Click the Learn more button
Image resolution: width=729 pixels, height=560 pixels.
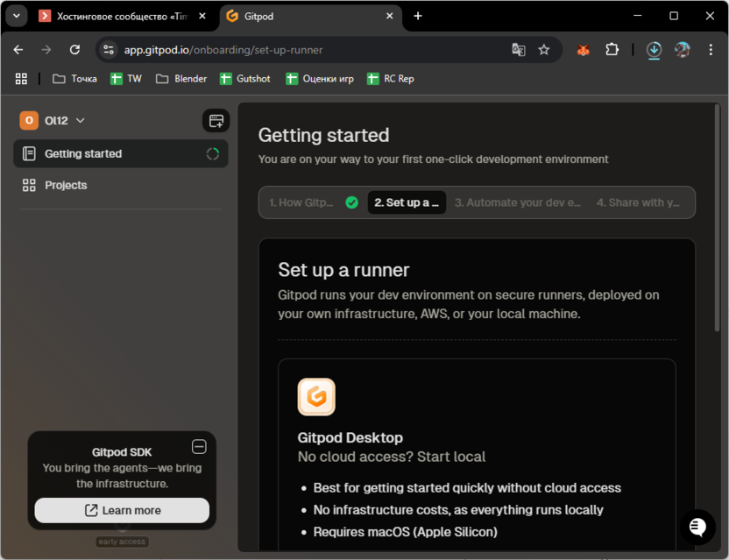click(122, 510)
